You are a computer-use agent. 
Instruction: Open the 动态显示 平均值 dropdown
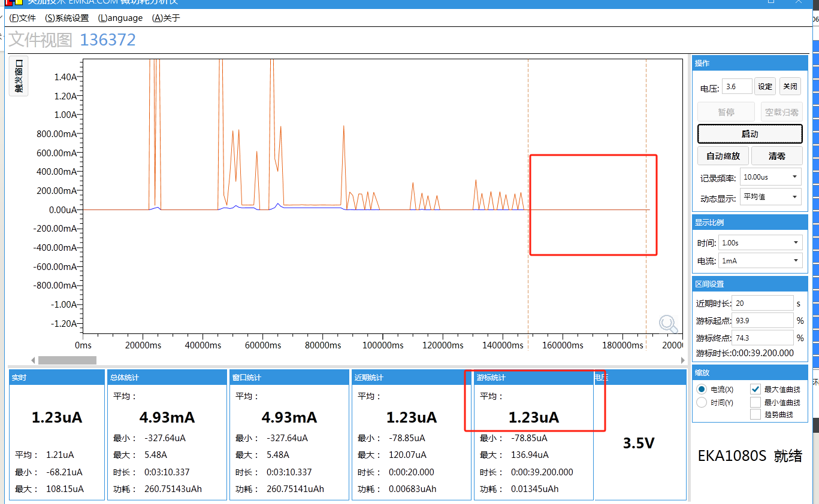point(770,196)
